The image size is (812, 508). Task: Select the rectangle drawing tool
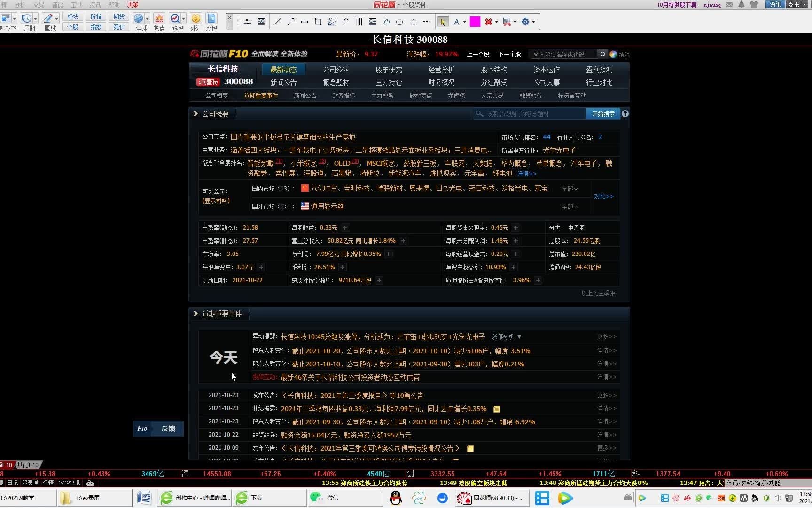[318, 22]
